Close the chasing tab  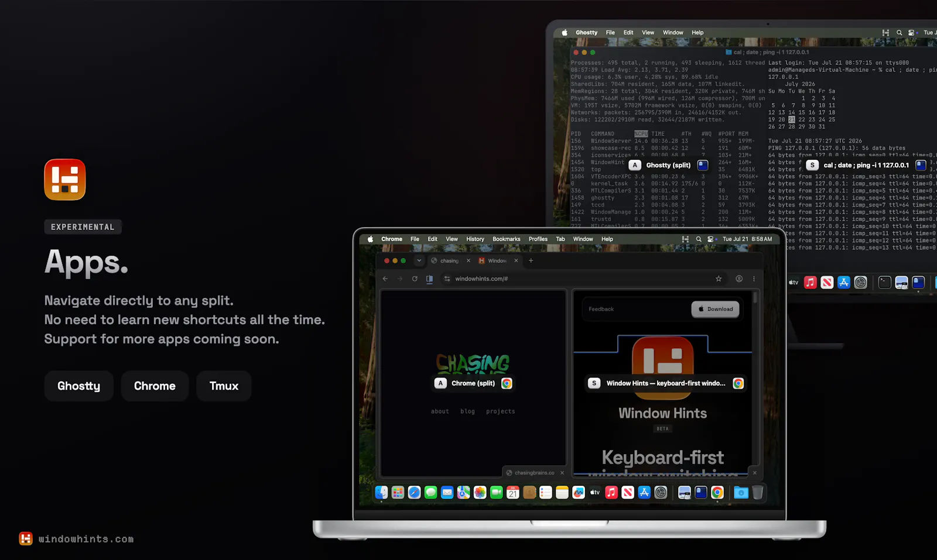[x=468, y=260]
